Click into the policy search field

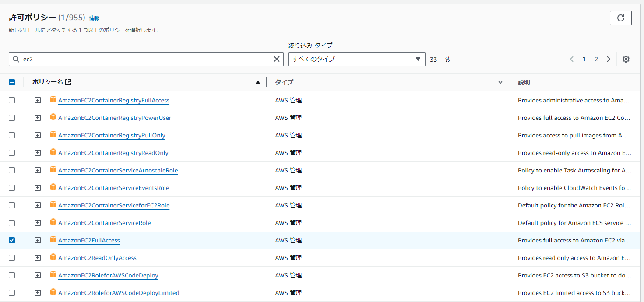click(x=146, y=59)
